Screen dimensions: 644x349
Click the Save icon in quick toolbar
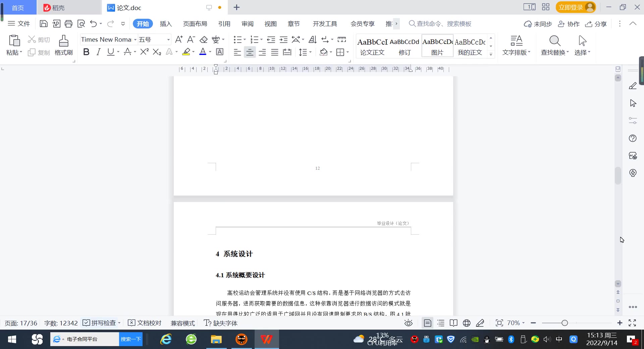click(43, 23)
